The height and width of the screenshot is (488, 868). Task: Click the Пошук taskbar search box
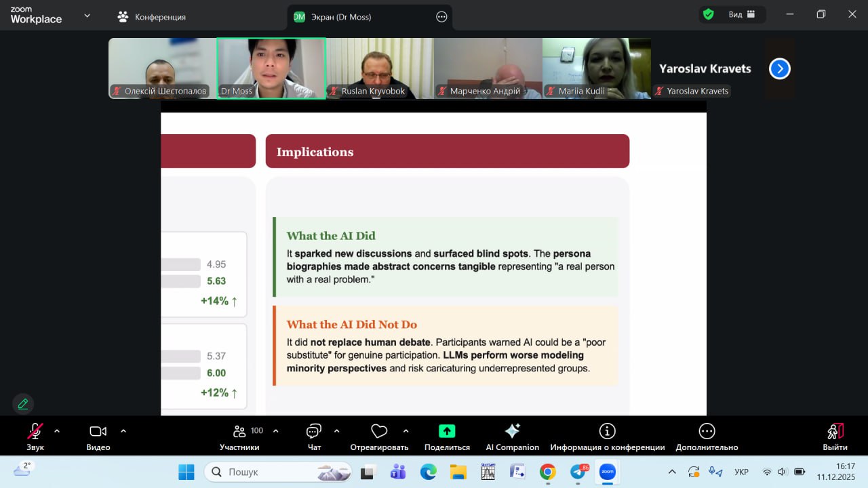point(279,472)
